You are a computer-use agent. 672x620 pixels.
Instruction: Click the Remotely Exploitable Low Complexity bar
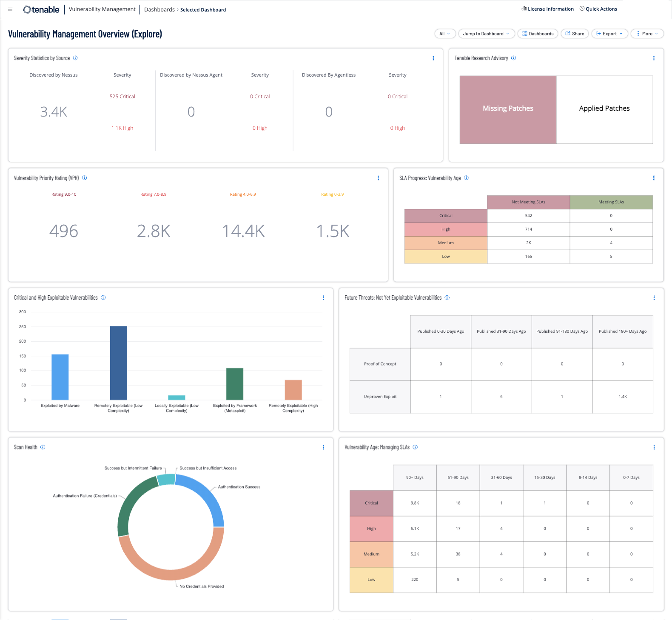(x=118, y=363)
